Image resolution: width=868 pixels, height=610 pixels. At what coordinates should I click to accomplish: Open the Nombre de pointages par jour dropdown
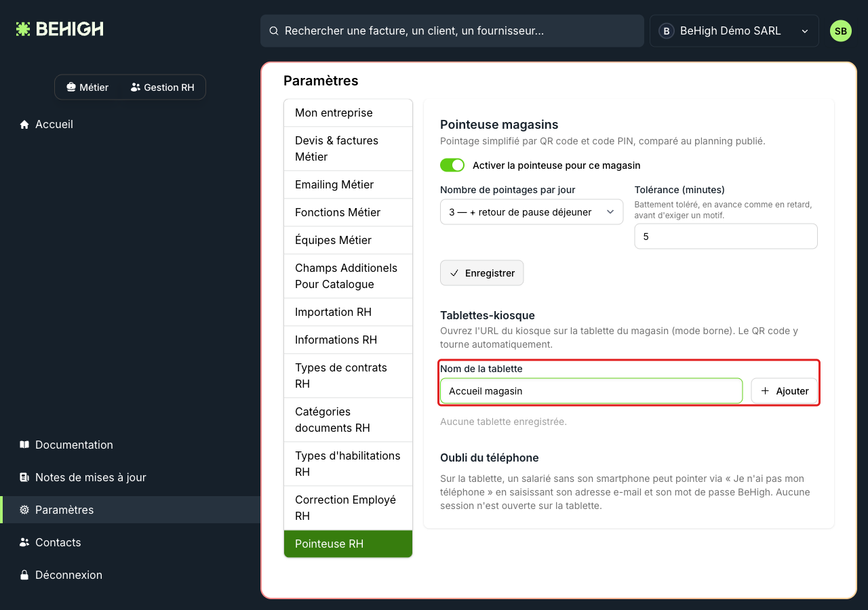tap(532, 212)
